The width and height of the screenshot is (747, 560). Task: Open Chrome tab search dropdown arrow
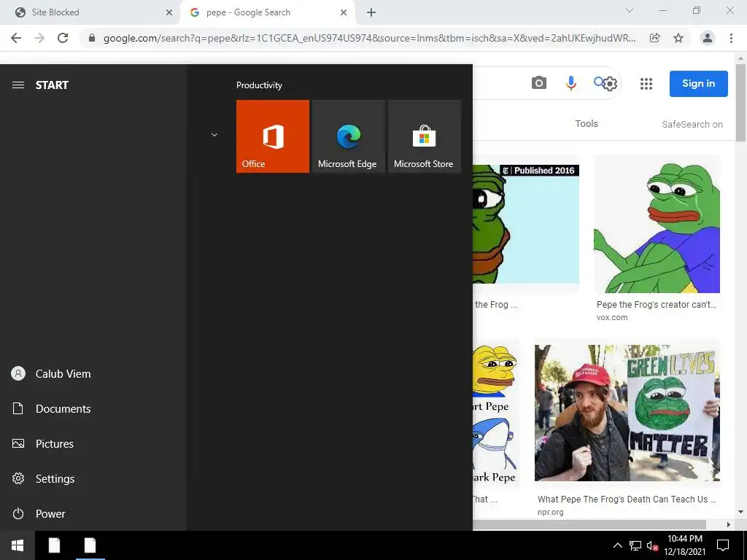(630, 10)
